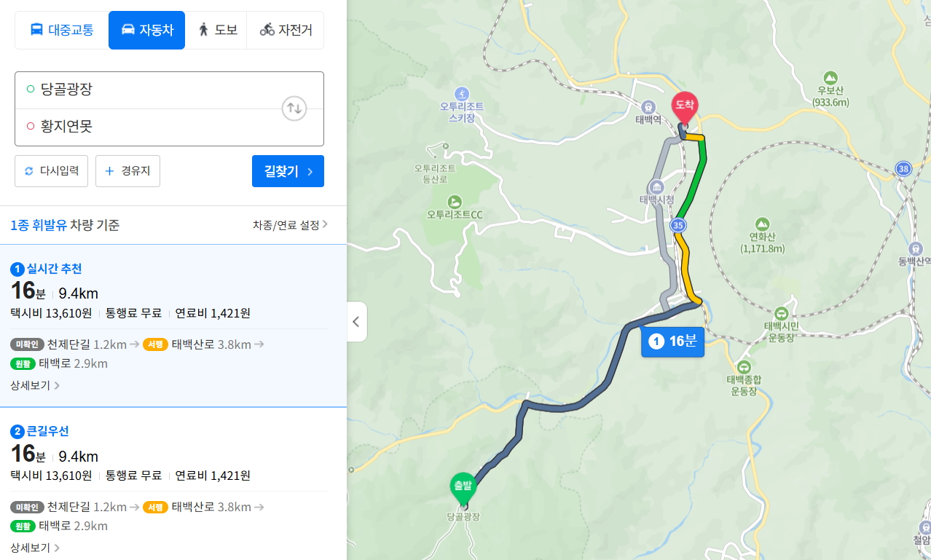This screenshot has height=560, width=931.
Task: Collapse the side panel with the arrow
Action: point(356,322)
